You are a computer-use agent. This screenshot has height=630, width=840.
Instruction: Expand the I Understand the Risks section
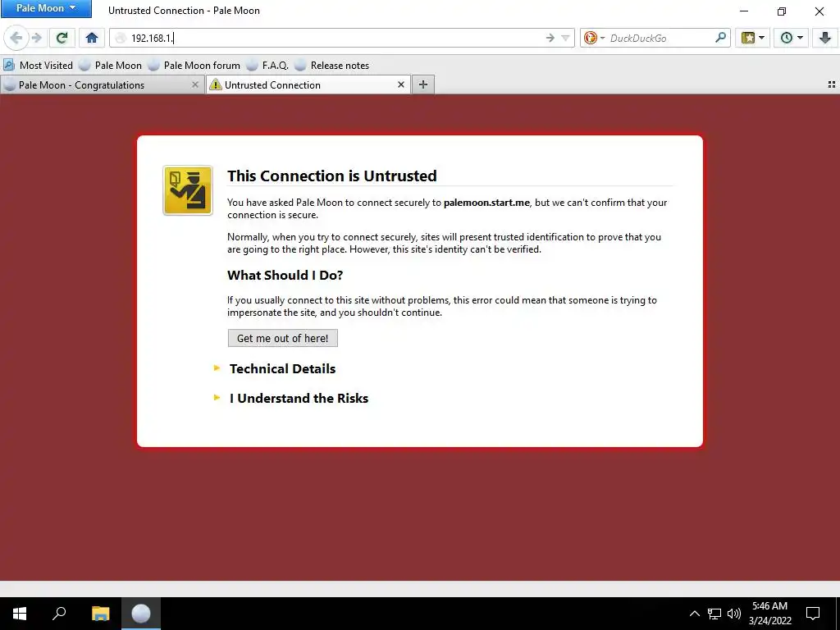299,398
